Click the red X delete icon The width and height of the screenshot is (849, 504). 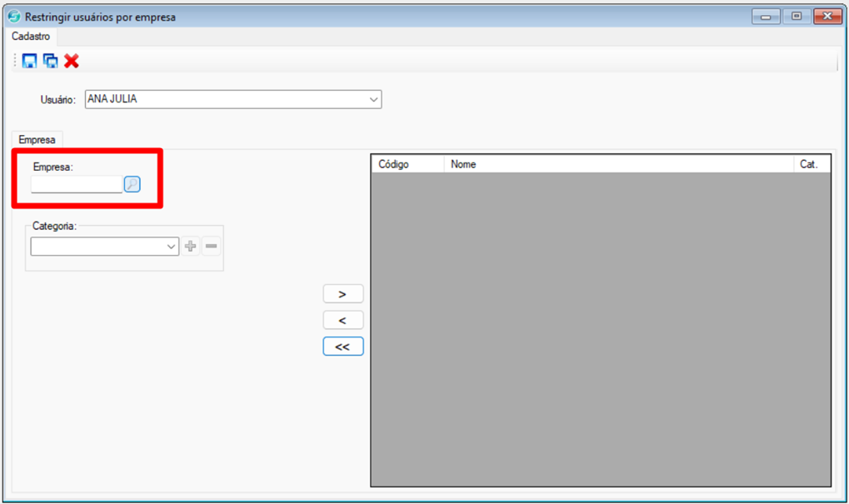click(x=72, y=61)
